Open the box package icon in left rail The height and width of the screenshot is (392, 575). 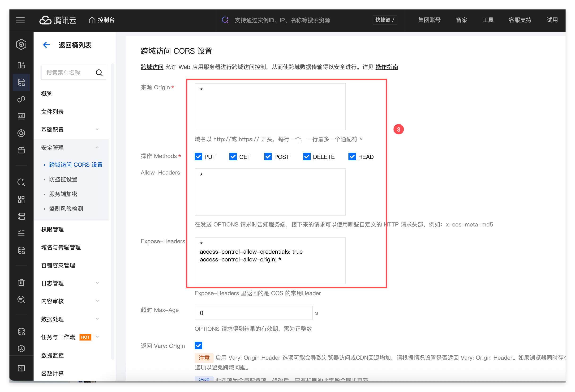21,150
